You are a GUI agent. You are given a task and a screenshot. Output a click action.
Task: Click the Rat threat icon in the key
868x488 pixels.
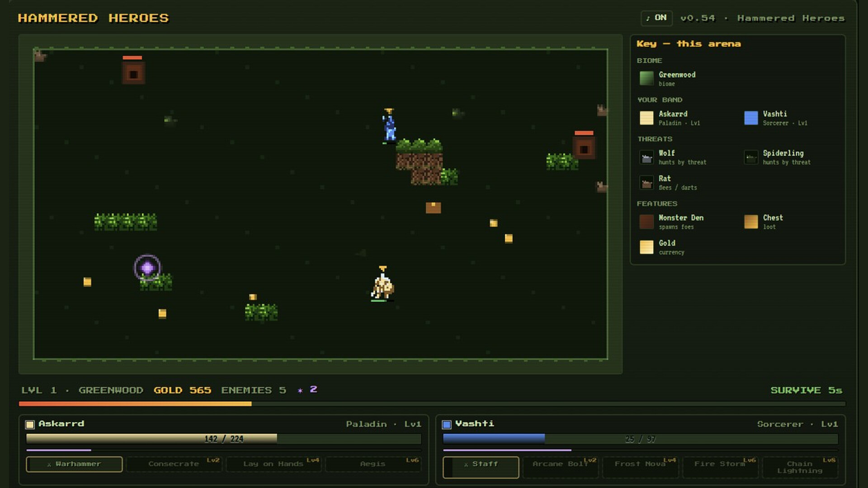click(646, 183)
